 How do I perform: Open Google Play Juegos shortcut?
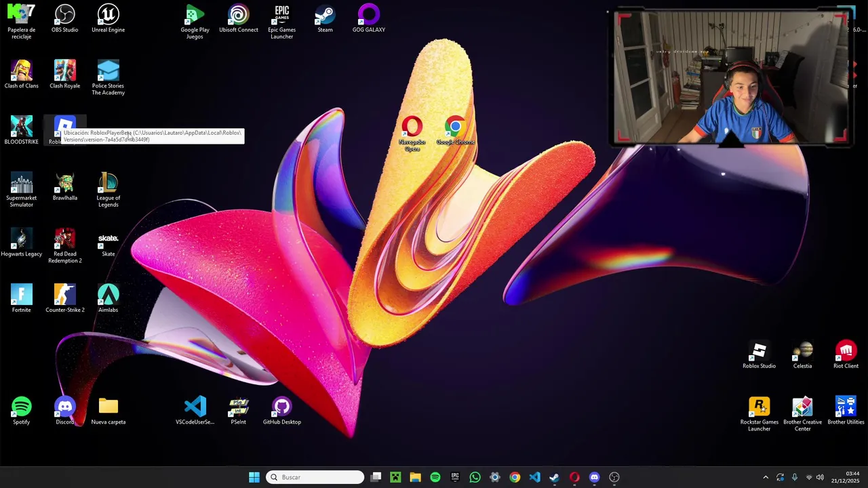click(195, 22)
